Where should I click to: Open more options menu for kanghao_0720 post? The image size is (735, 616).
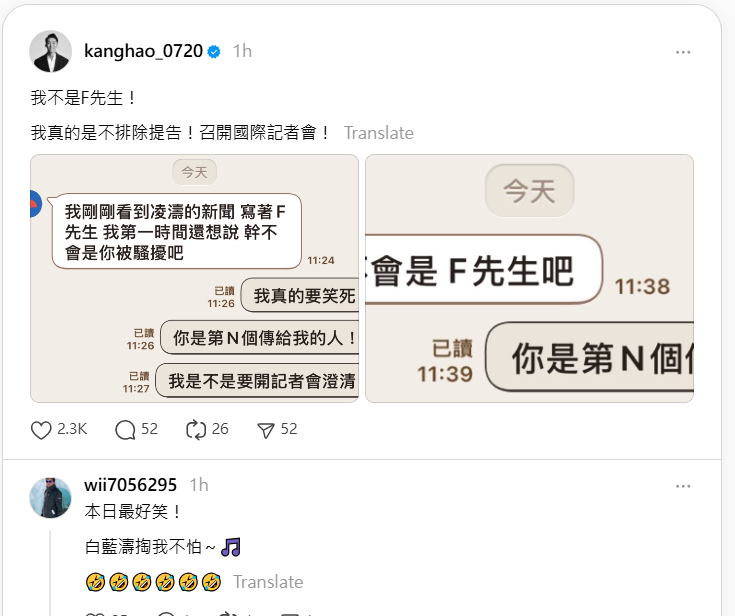click(x=683, y=52)
